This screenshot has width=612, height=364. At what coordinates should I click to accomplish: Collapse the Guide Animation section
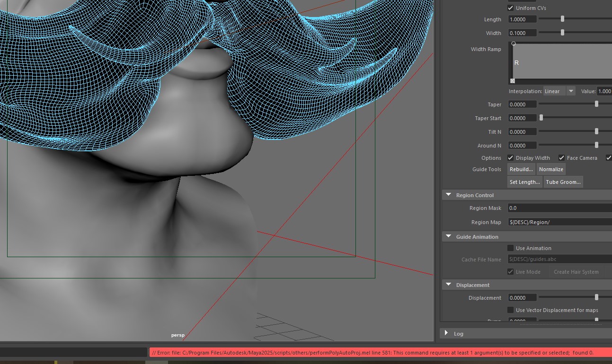pos(448,237)
